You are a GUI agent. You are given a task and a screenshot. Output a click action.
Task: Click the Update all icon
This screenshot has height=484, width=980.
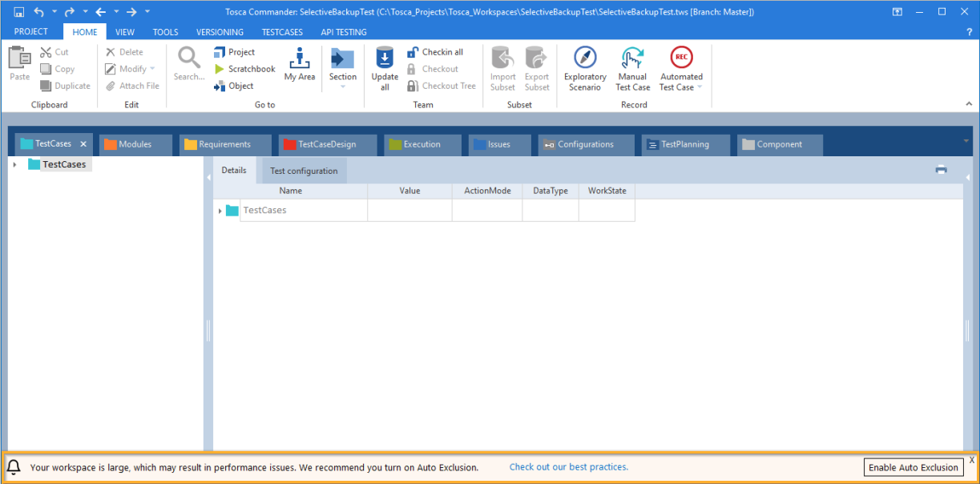pos(385,58)
